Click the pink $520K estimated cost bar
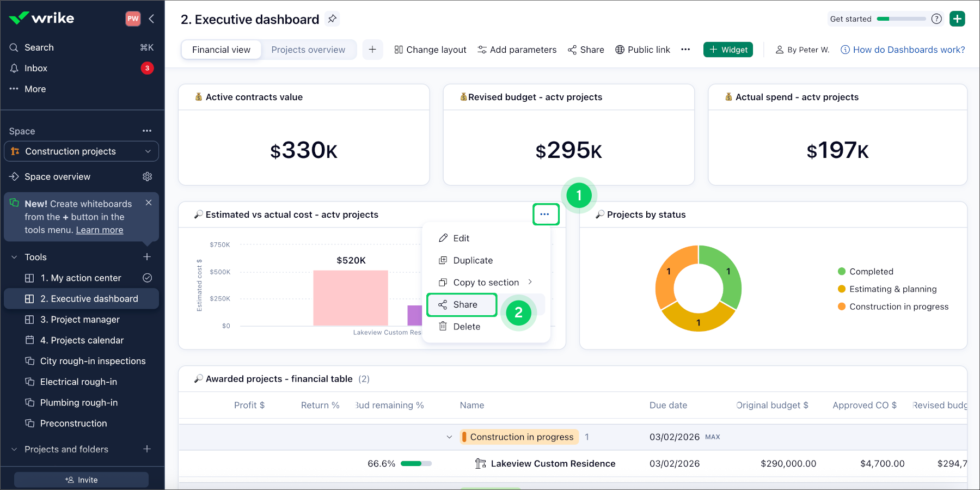 click(350, 297)
